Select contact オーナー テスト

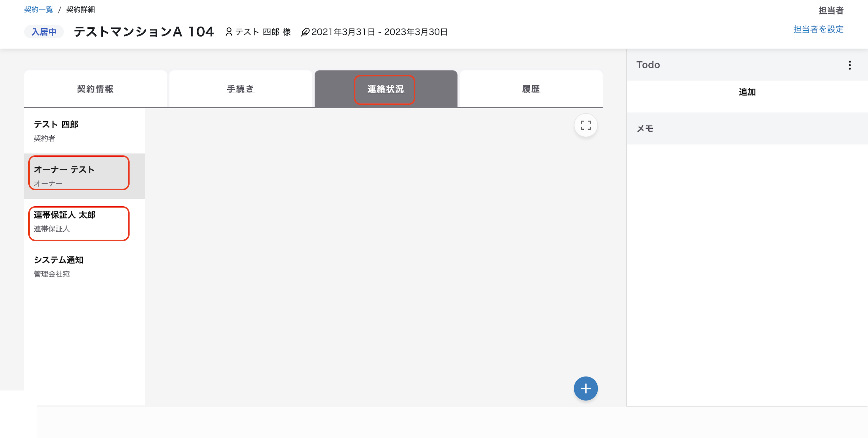[x=84, y=176]
